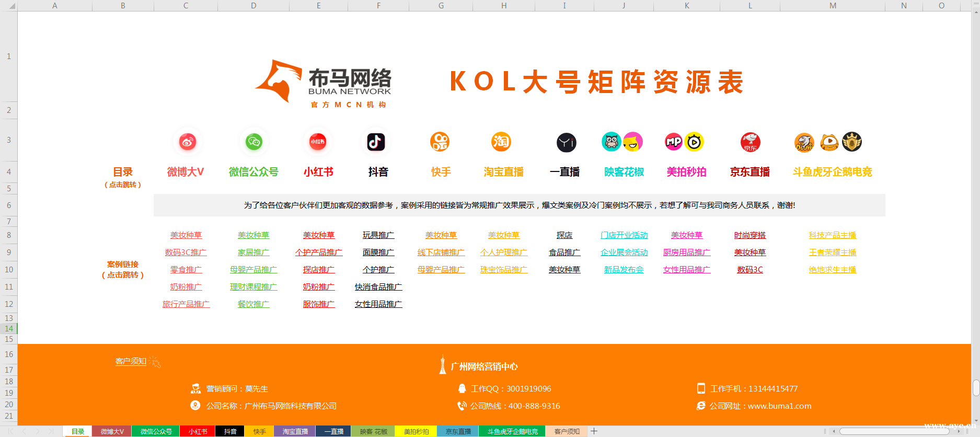Screen dimensions: 980x437
Task: Select the 映客 花椒 sheet tab
Action: 373,431
